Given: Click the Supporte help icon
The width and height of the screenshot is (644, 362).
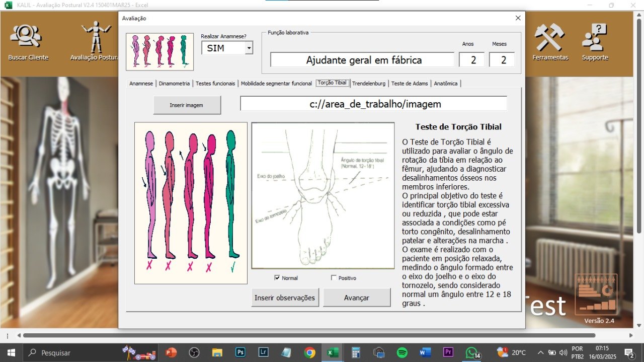Looking at the screenshot, I should pos(595,38).
